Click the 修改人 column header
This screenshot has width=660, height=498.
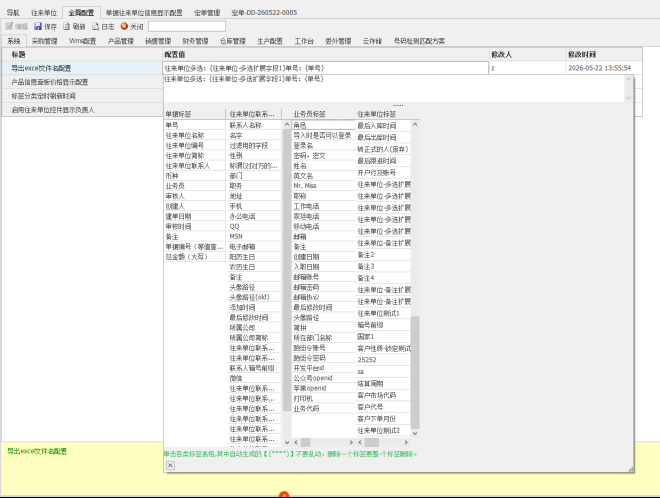coord(527,54)
